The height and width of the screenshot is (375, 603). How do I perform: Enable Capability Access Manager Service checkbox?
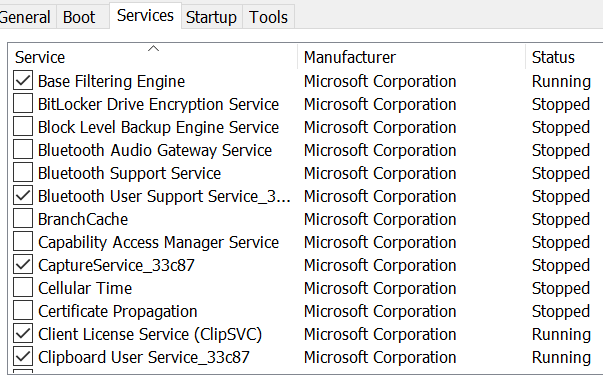(23, 242)
